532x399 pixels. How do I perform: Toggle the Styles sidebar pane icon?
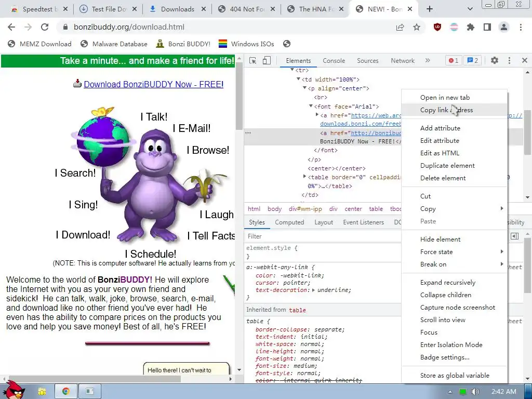(515, 236)
